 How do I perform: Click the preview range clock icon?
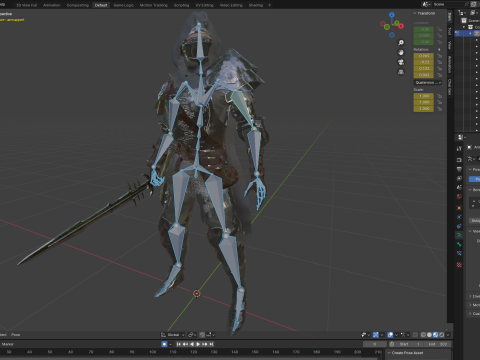click(x=392, y=344)
